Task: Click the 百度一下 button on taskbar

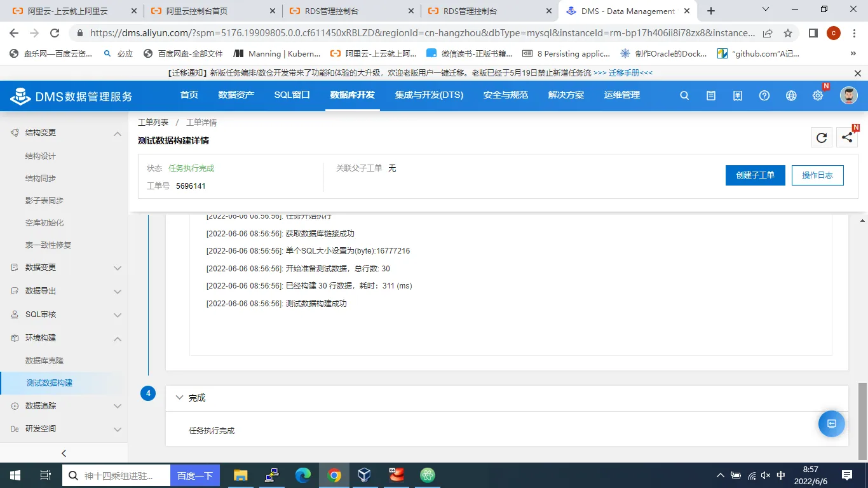Action: 195,475
